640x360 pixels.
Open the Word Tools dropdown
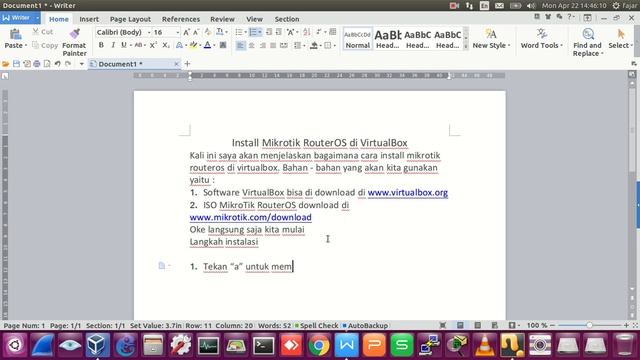point(542,39)
